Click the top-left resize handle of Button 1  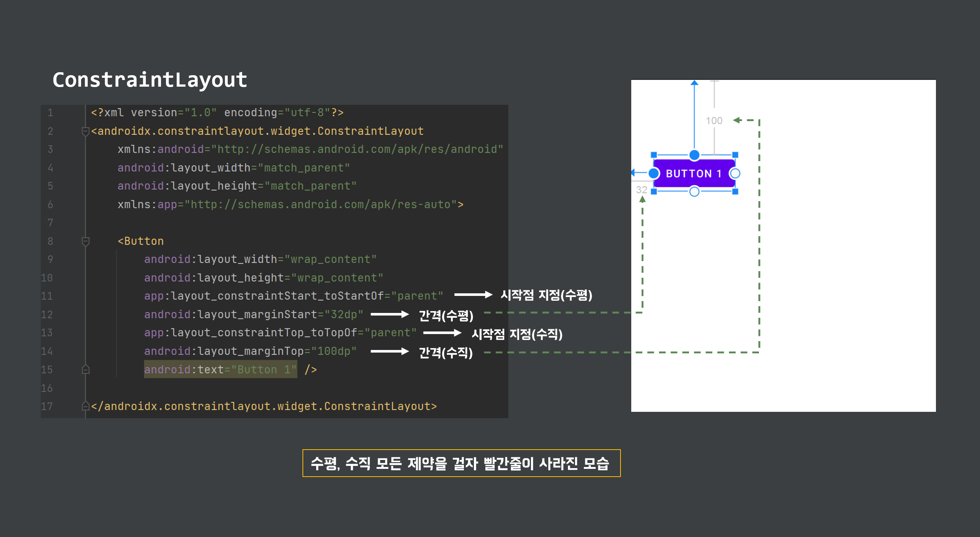653,155
